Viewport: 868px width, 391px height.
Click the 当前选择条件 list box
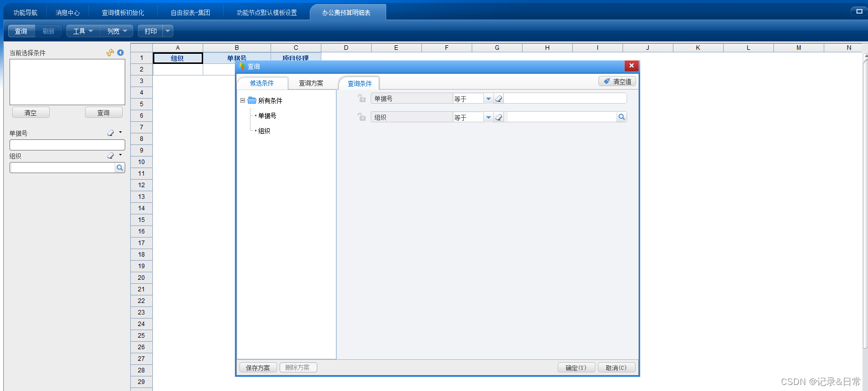(x=67, y=82)
